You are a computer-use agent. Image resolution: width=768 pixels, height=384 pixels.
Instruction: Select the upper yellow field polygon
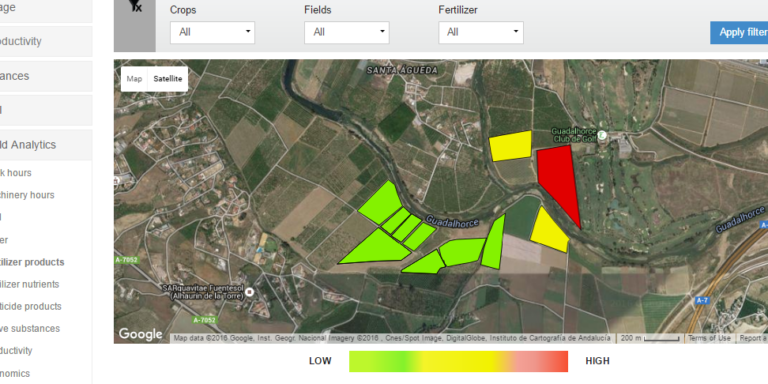[510, 146]
